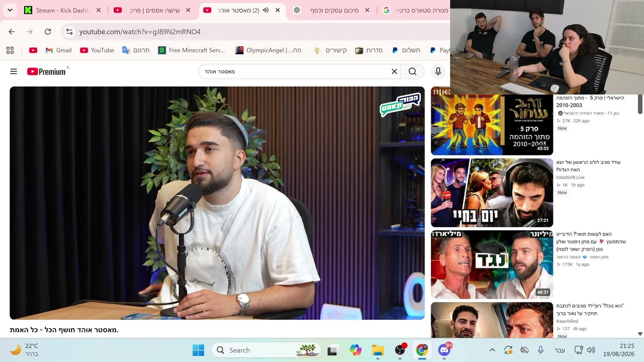Visit the OdedSVR Live channel
The height and width of the screenshot is (362, 644).
pos(570,177)
